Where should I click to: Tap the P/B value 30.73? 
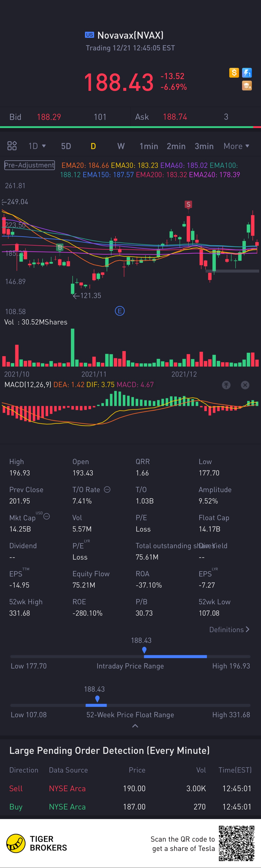[144, 613]
